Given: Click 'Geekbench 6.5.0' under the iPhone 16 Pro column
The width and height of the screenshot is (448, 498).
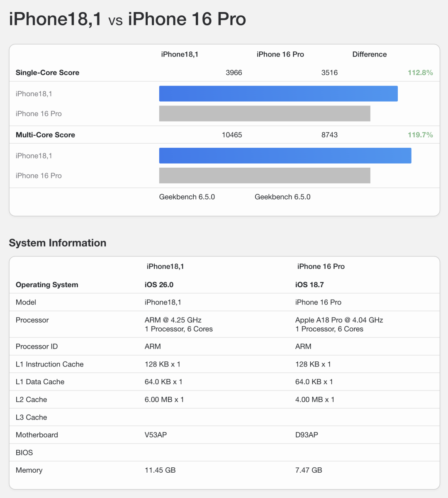Looking at the screenshot, I should click(282, 197).
